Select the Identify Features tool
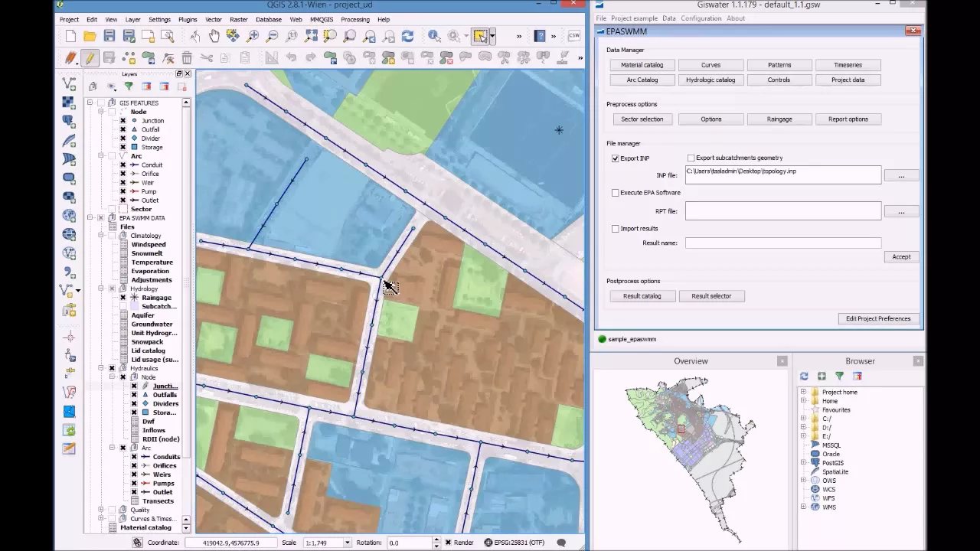The image size is (980, 551). click(x=434, y=36)
